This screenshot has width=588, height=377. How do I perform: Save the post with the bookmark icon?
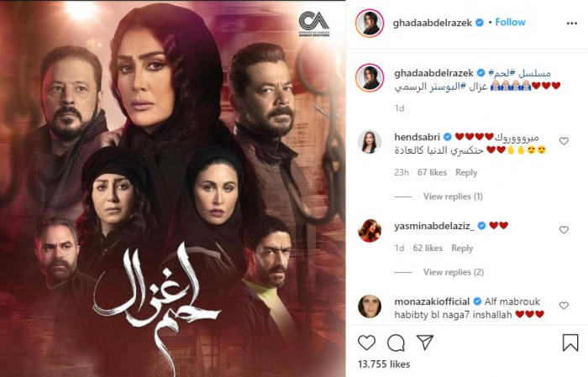(x=570, y=343)
